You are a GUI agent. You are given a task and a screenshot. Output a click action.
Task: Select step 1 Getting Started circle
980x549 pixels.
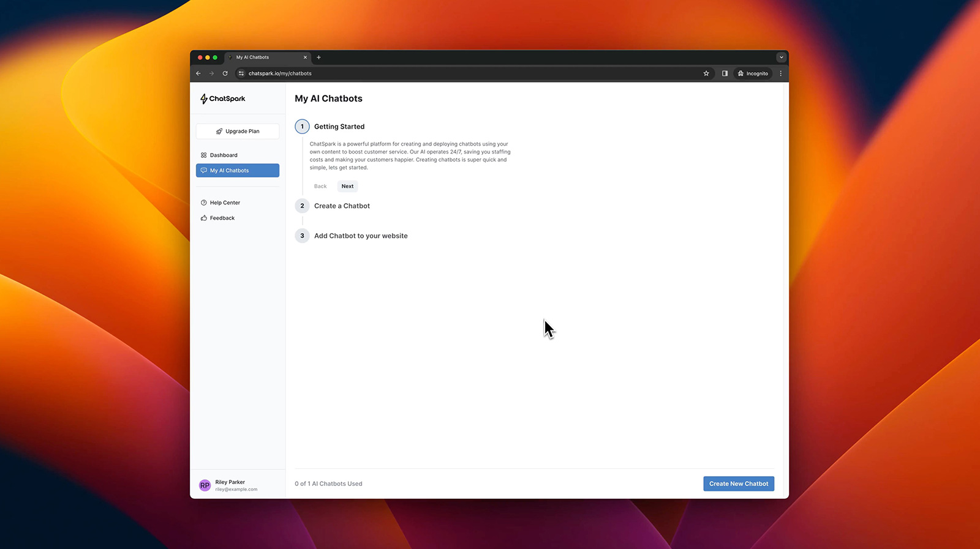click(x=302, y=127)
